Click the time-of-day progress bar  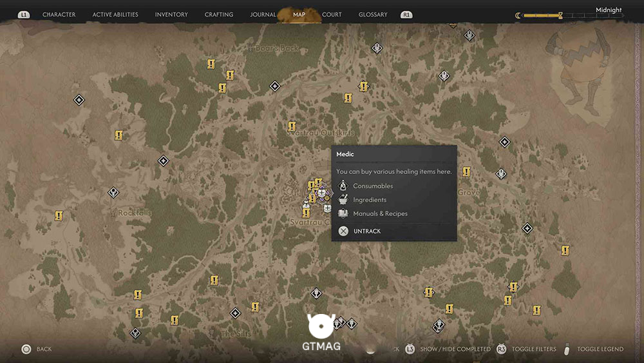pyautogui.click(x=573, y=15)
